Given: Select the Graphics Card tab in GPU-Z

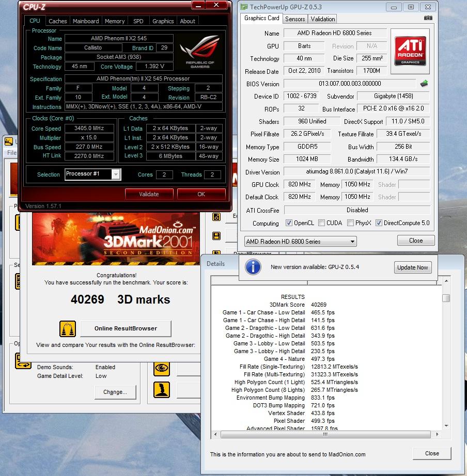Looking at the screenshot, I should coord(261,18).
